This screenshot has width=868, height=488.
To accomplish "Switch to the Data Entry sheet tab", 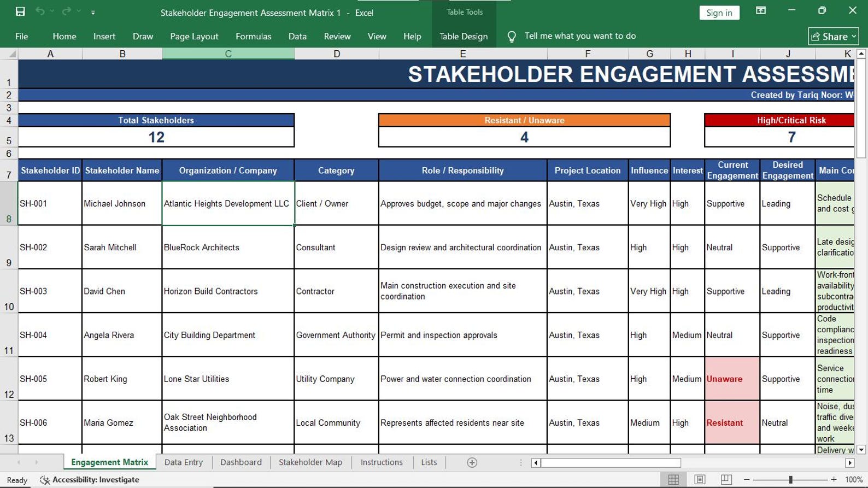I will pyautogui.click(x=184, y=462).
